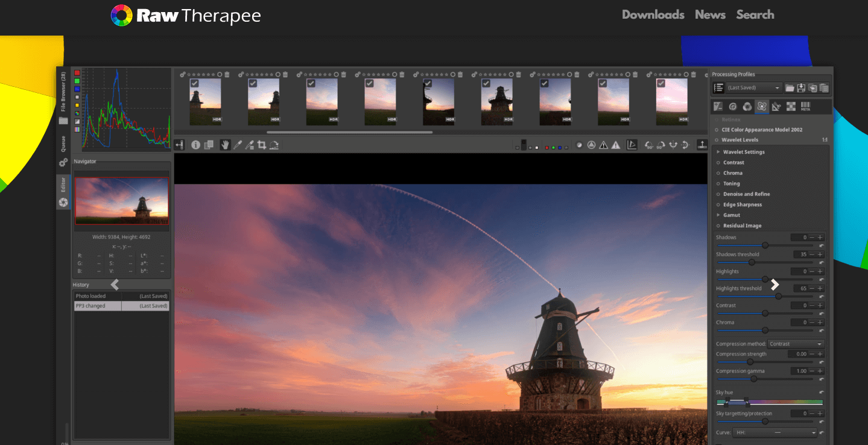Enable the Edge Sharpness section
868x445 pixels.
(718, 205)
